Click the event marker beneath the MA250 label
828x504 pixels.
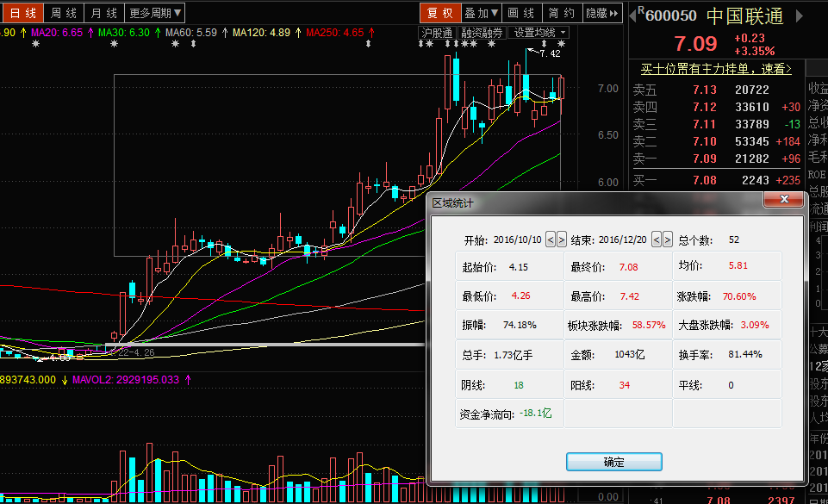(x=368, y=44)
